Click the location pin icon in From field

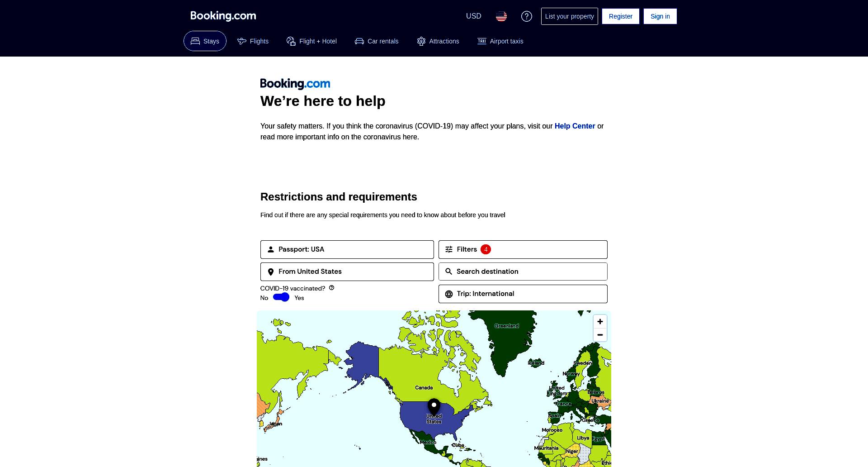271,272
